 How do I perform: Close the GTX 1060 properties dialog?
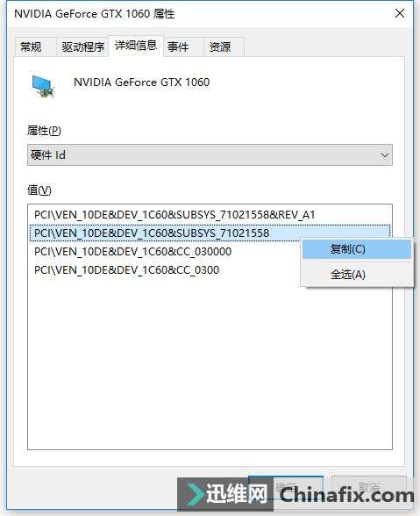(x=400, y=13)
